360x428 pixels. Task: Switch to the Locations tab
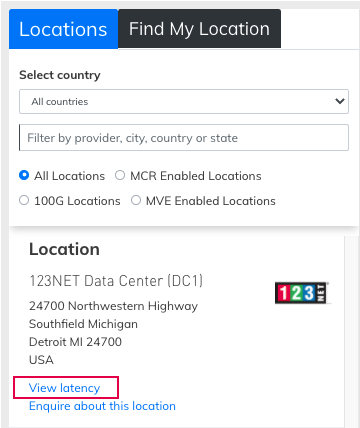[63, 29]
